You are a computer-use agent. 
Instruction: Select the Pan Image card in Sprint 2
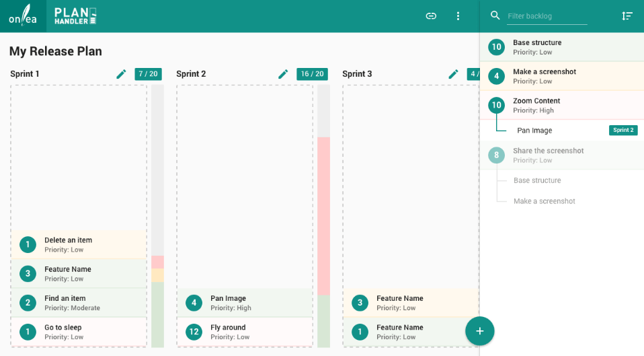point(245,303)
